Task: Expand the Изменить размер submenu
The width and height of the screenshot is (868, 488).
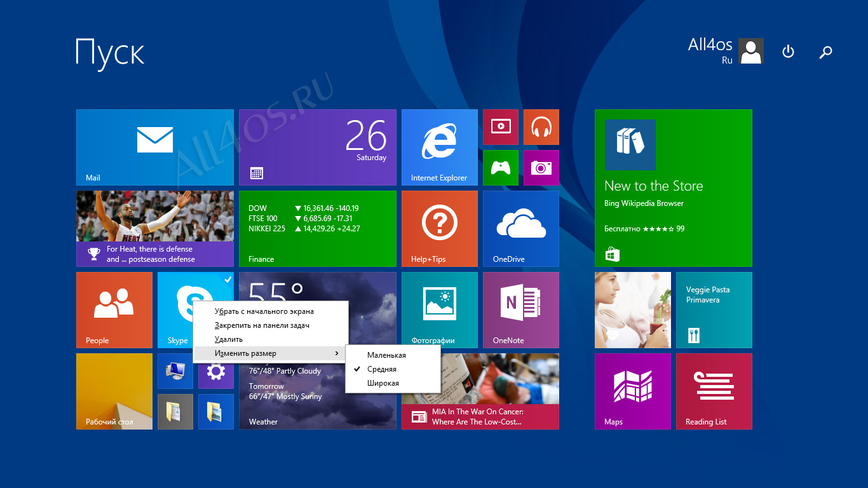Action: [271, 353]
